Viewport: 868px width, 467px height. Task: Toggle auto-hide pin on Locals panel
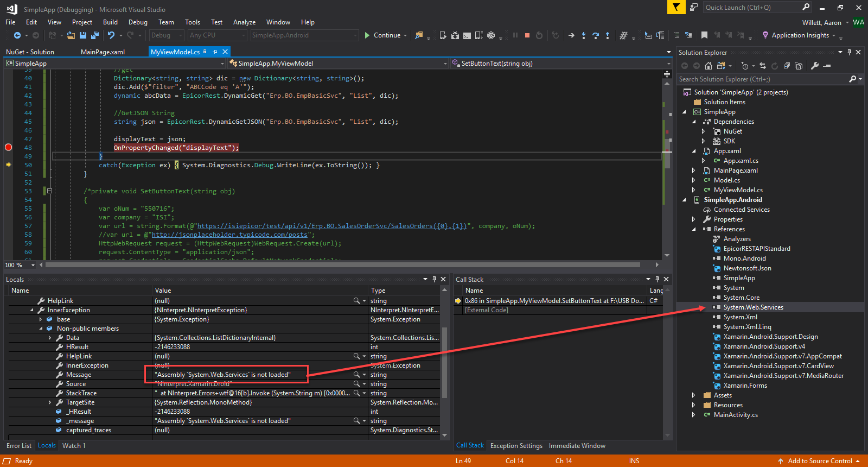[x=434, y=279]
